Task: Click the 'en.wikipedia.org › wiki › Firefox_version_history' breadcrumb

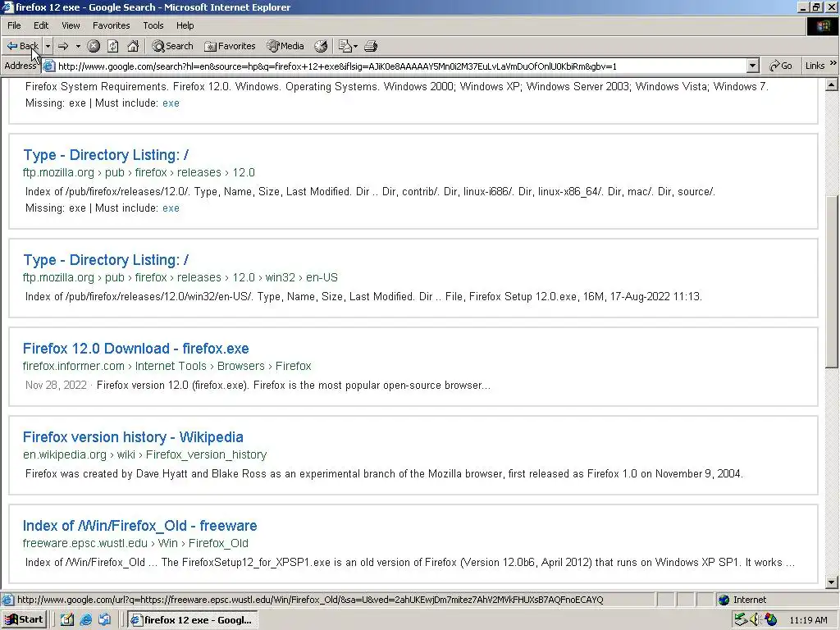Action: tap(144, 454)
